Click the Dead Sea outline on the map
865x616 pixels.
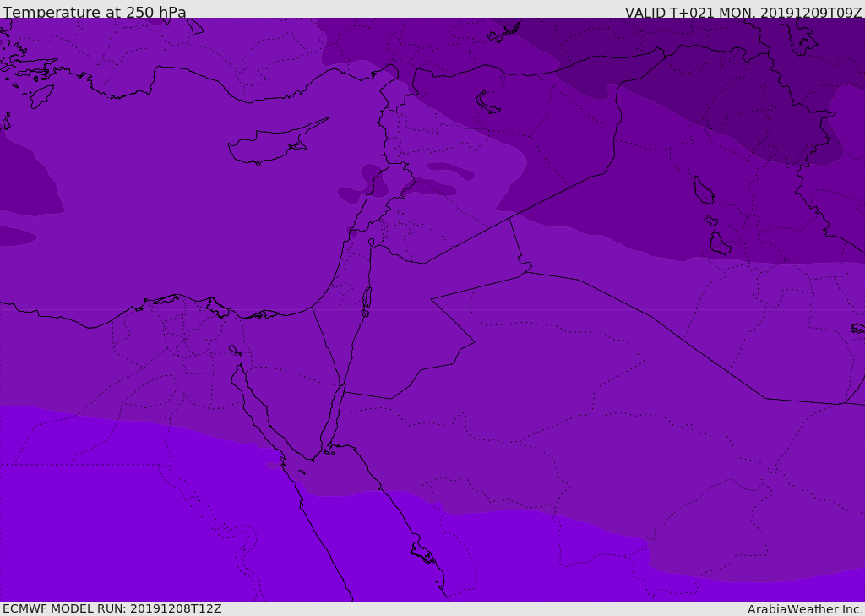(x=367, y=302)
